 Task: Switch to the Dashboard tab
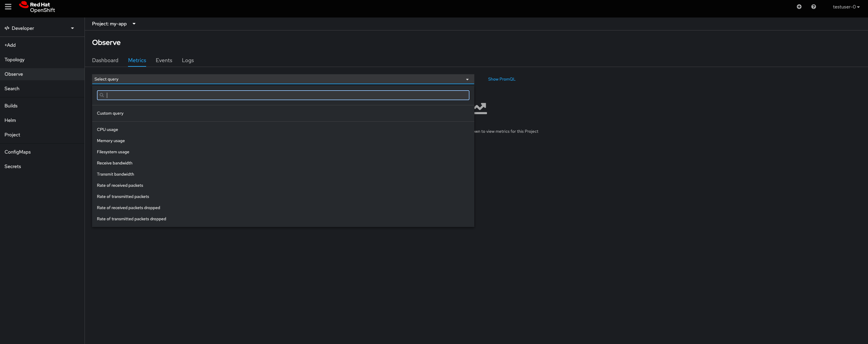pyautogui.click(x=105, y=60)
